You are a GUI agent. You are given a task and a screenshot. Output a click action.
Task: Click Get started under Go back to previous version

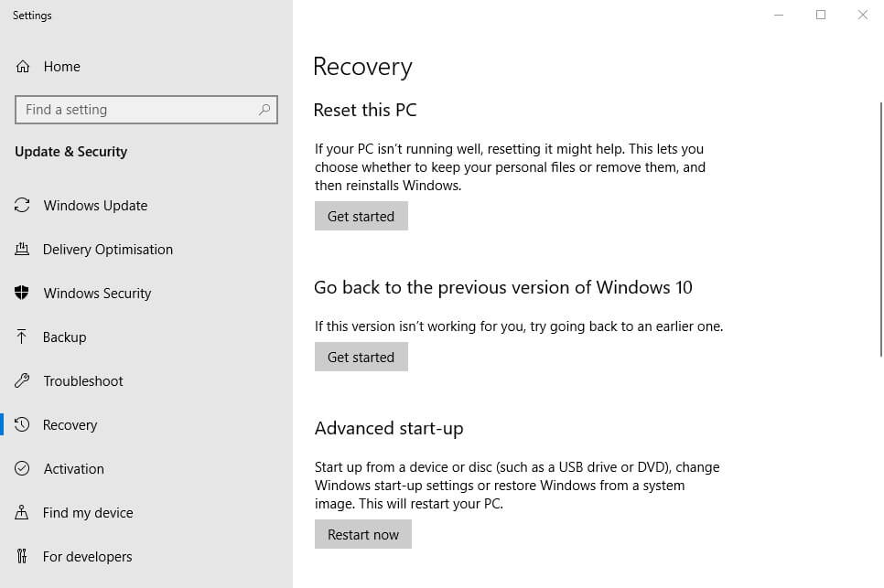(361, 357)
